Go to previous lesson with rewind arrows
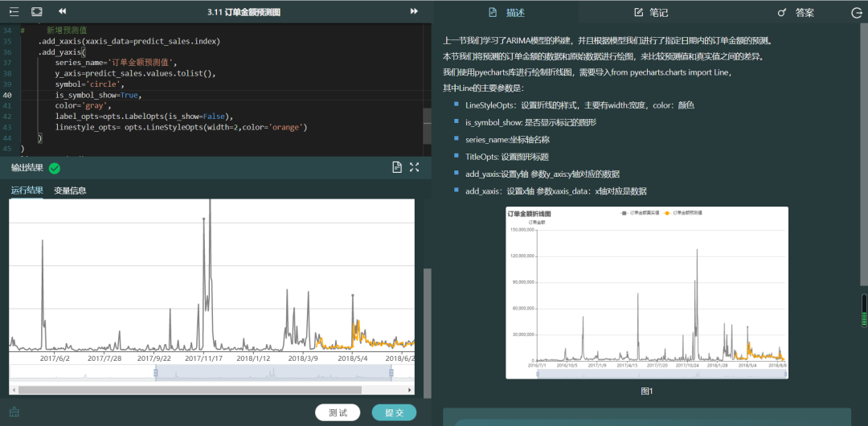Viewport: 868px width, 426px height. tap(63, 11)
